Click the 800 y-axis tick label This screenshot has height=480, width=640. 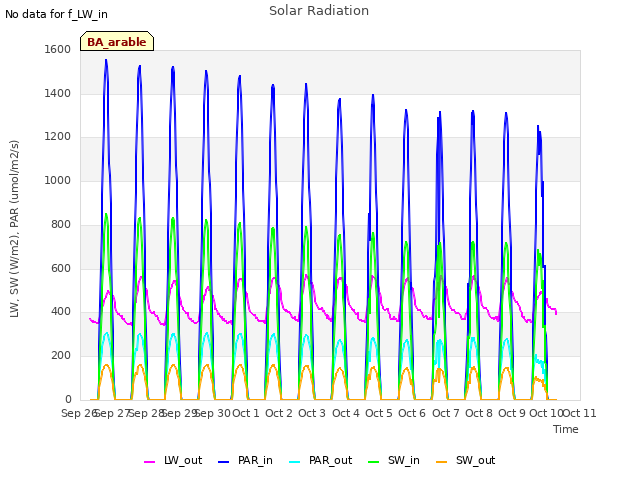click(61, 224)
